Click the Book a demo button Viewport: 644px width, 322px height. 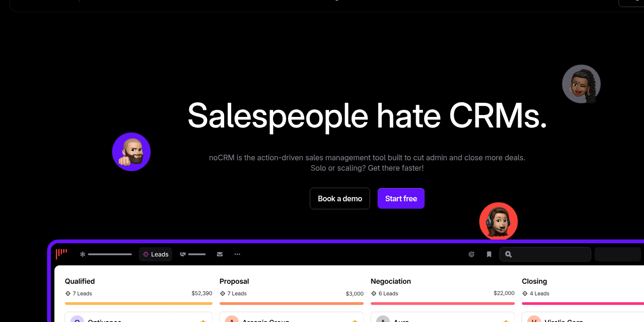[x=340, y=198]
